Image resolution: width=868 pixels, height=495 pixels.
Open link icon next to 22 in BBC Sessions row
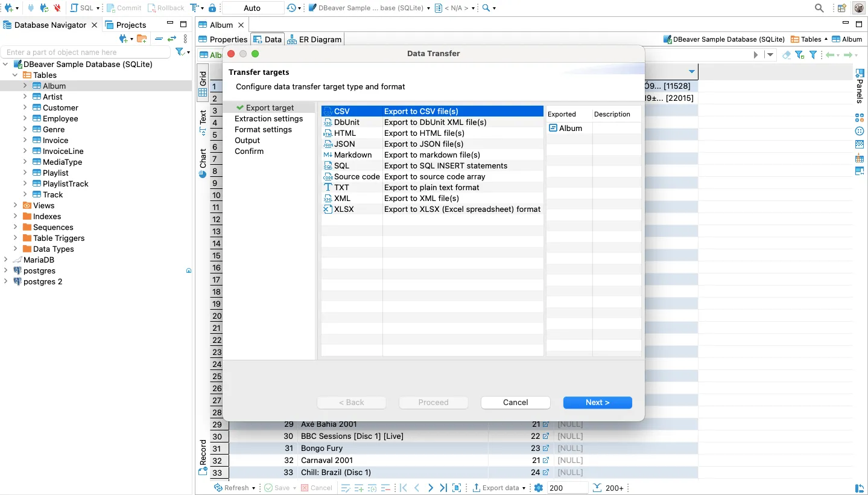(546, 436)
